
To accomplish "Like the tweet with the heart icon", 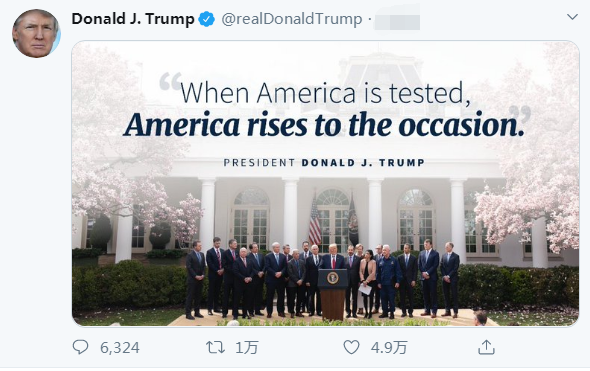I will pos(351,347).
